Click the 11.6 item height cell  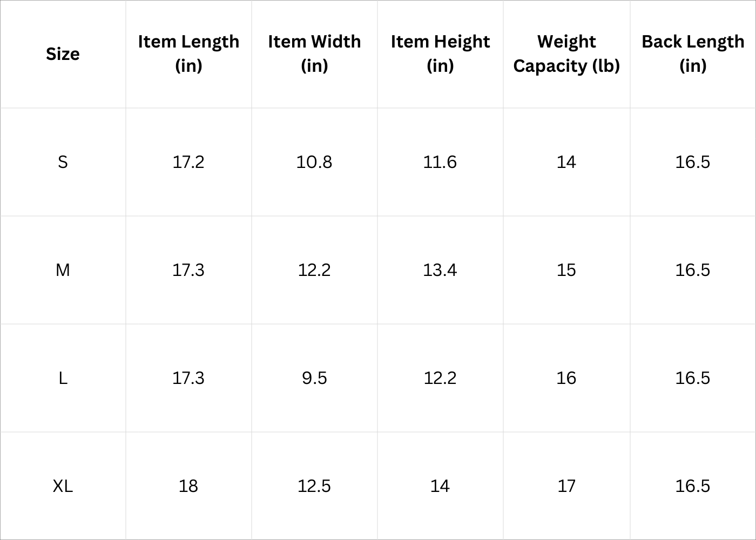[x=440, y=162]
